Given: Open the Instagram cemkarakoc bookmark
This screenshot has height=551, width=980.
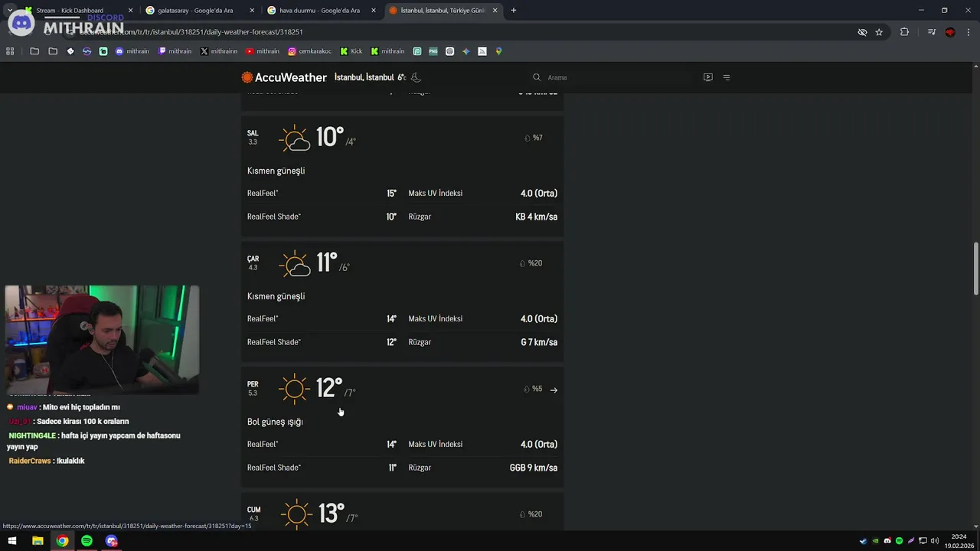Looking at the screenshot, I should [310, 51].
